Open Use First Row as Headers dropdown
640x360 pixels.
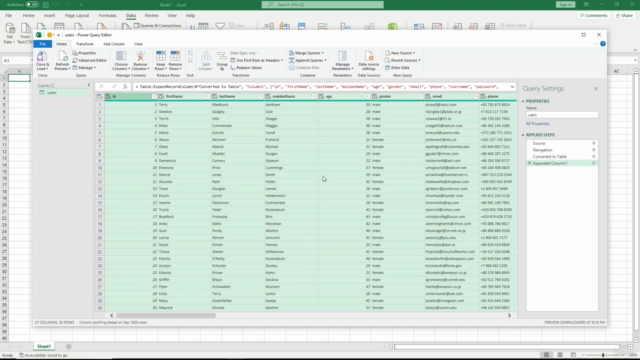pos(282,60)
